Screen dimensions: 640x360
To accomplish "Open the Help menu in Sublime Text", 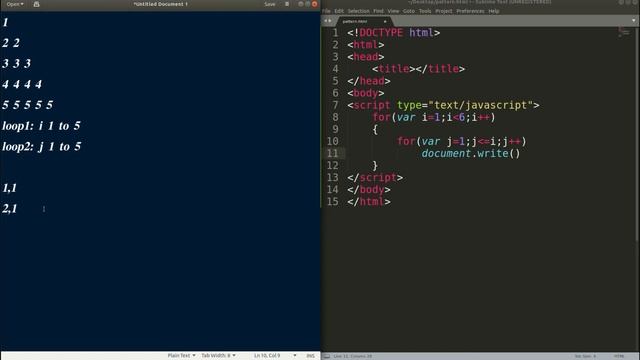I will [494, 11].
